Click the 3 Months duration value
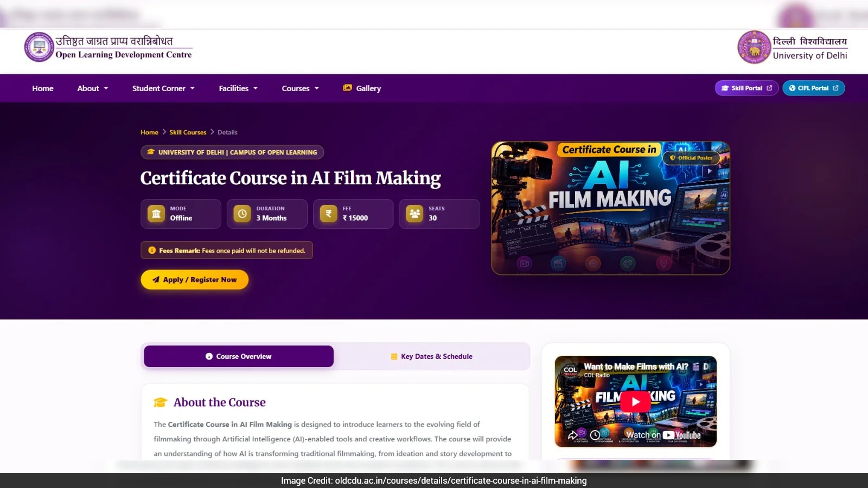 (x=271, y=218)
